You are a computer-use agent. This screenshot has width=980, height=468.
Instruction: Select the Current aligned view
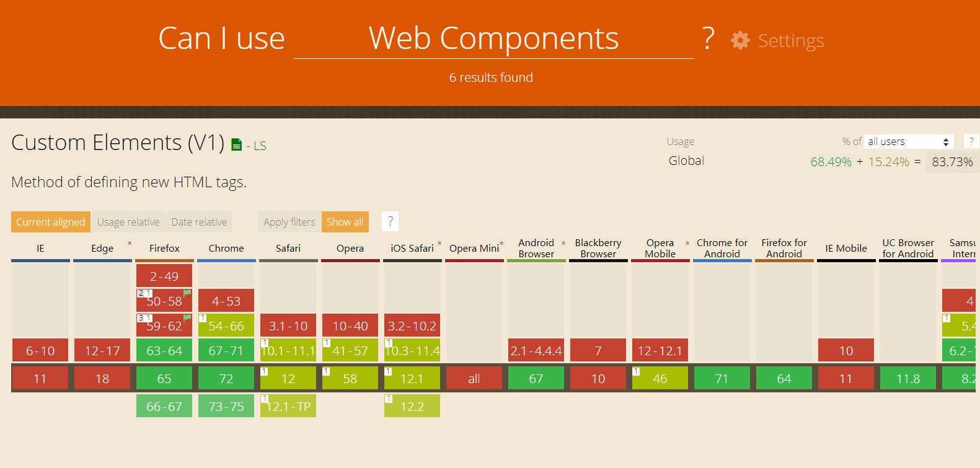click(51, 222)
